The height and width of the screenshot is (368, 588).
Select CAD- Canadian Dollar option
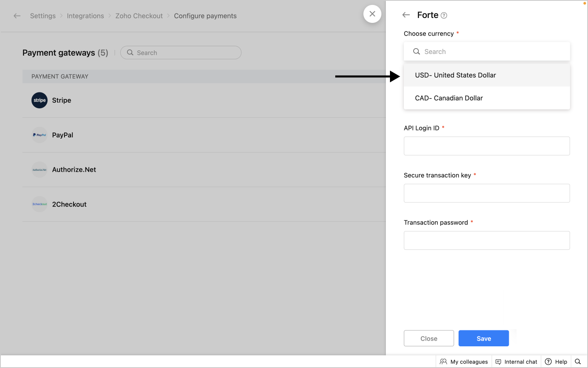(449, 98)
